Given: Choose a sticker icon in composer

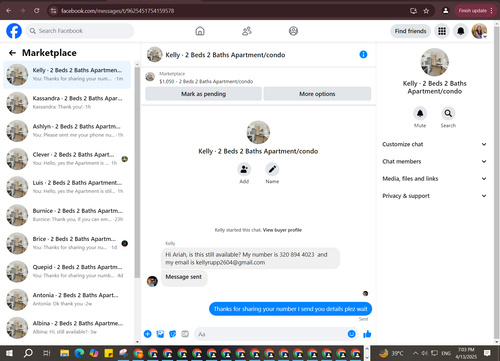Looking at the screenshot, I should (x=173, y=334).
